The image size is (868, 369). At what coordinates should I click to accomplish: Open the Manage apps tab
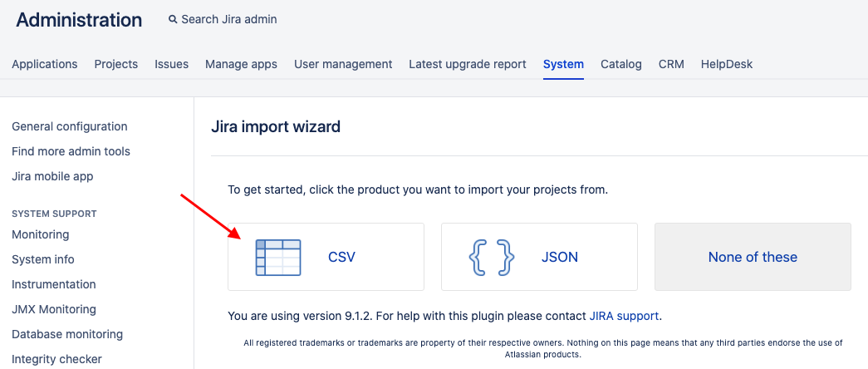pos(241,64)
